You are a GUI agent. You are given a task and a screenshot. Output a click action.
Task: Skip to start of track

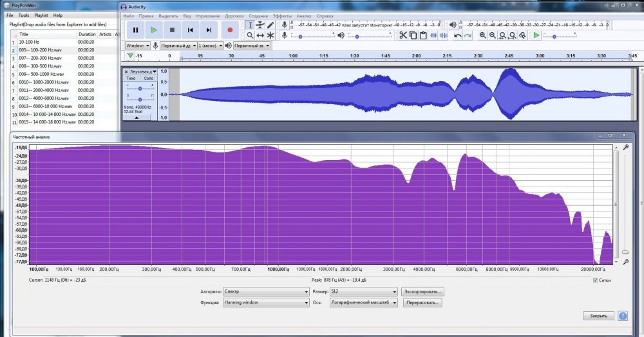(191, 30)
